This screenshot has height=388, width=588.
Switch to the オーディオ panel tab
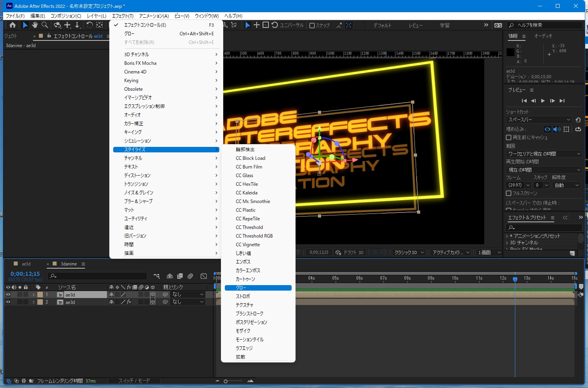point(543,36)
